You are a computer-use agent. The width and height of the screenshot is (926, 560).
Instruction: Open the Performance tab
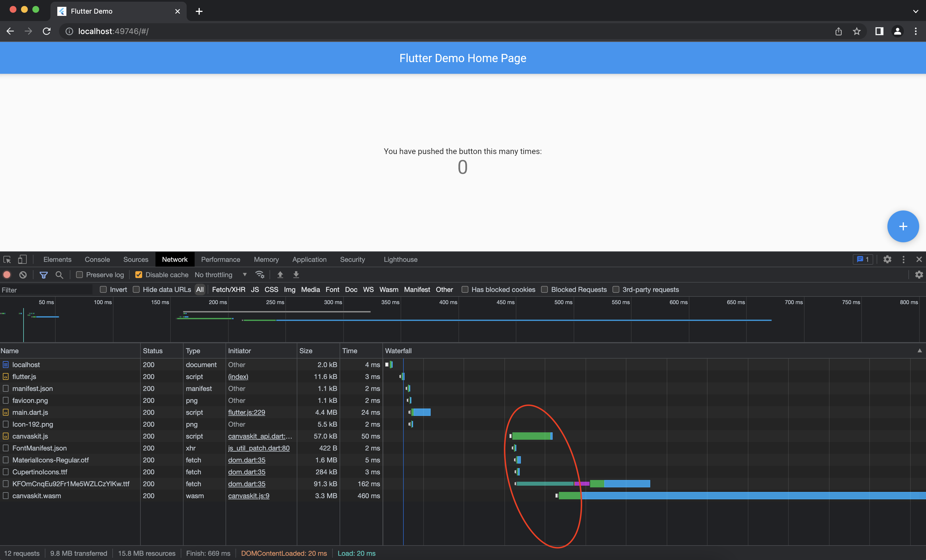click(x=220, y=259)
